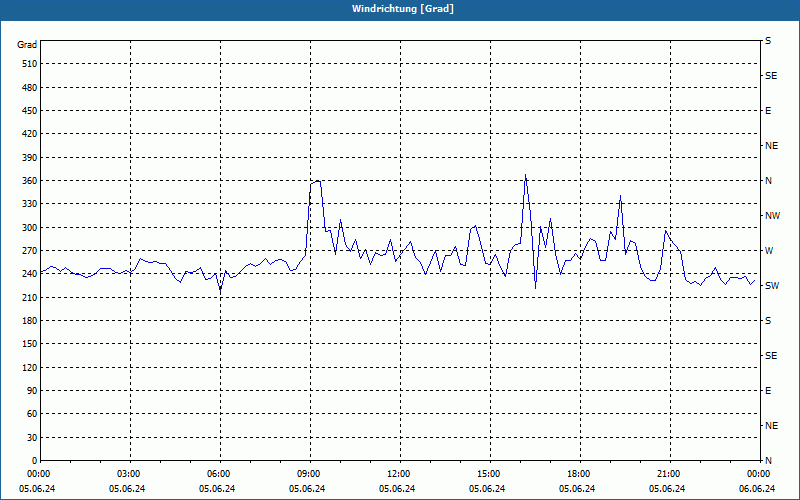Click the 03:00 time label

pos(131,473)
